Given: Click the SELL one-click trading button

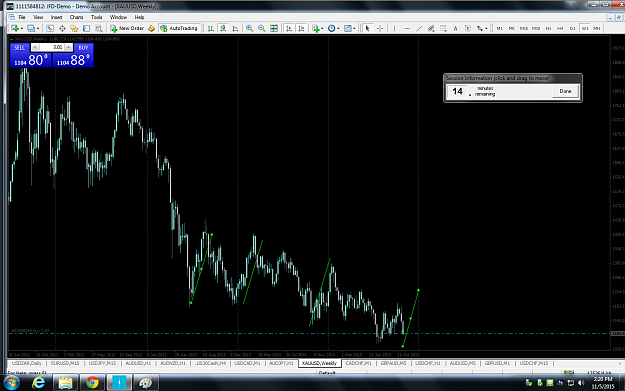Looking at the screenshot, I should (x=19, y=47).
